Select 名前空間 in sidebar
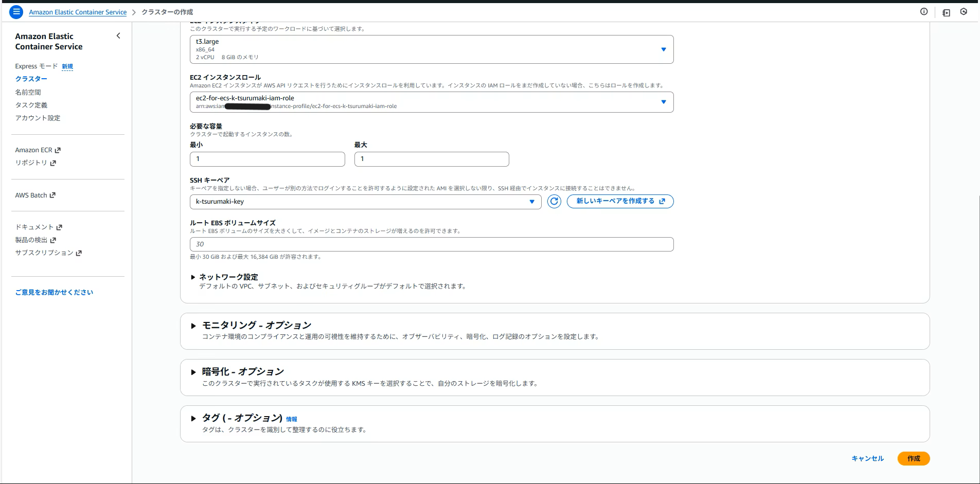This screenshot has height=484, width=980. tap(28, 93)
